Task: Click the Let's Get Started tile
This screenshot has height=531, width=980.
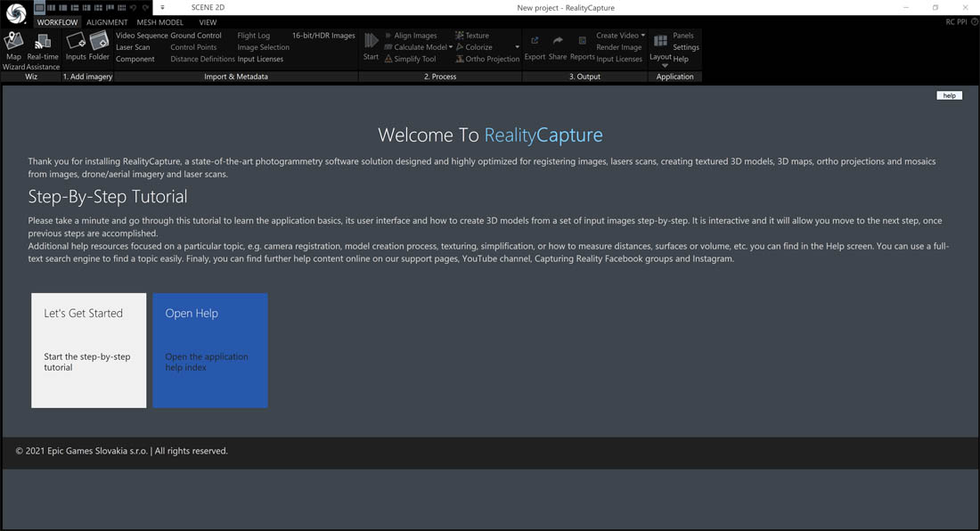Action: [x=89, y=350]
